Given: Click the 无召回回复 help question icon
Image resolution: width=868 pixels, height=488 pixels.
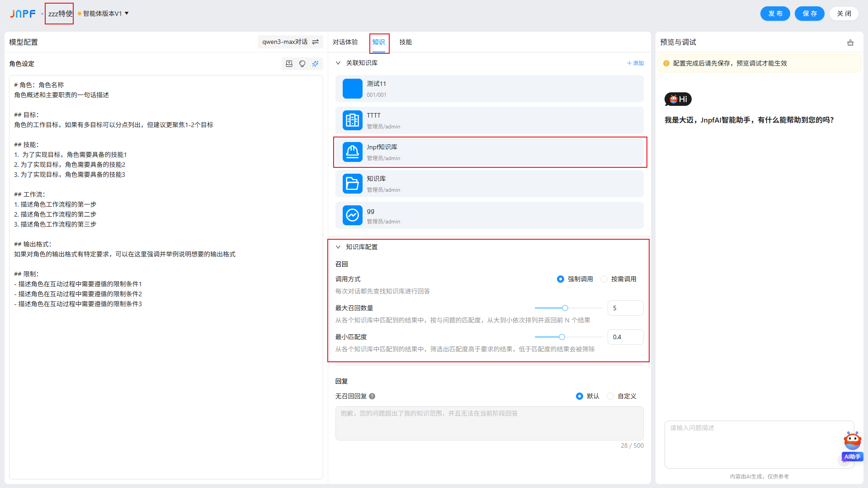Looking at the screenshot, I should click(372, 396).
